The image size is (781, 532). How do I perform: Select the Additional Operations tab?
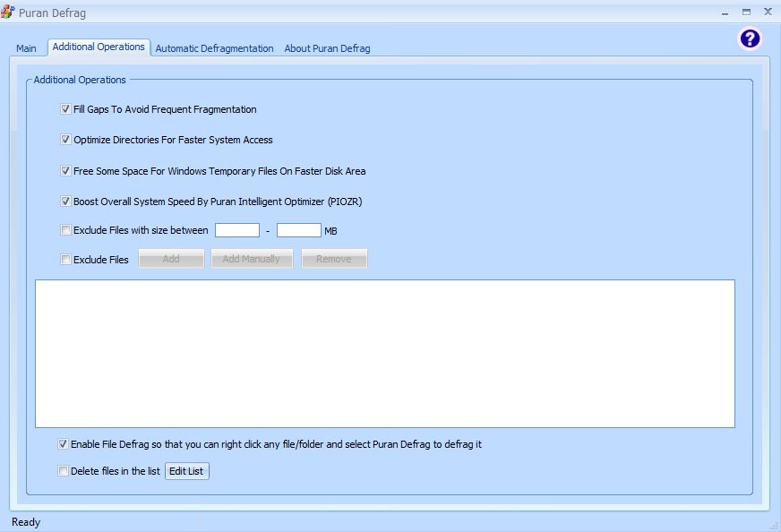tap(99, 47)
